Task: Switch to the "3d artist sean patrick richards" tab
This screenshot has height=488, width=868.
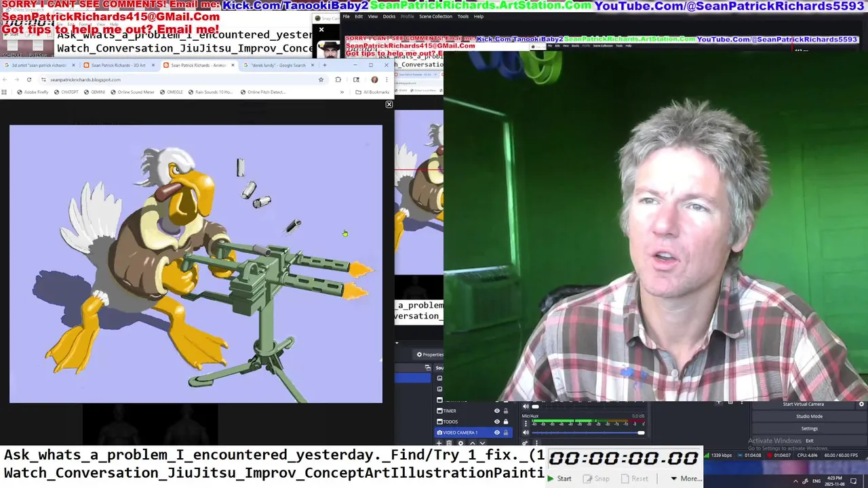Action: pos(39,65)
